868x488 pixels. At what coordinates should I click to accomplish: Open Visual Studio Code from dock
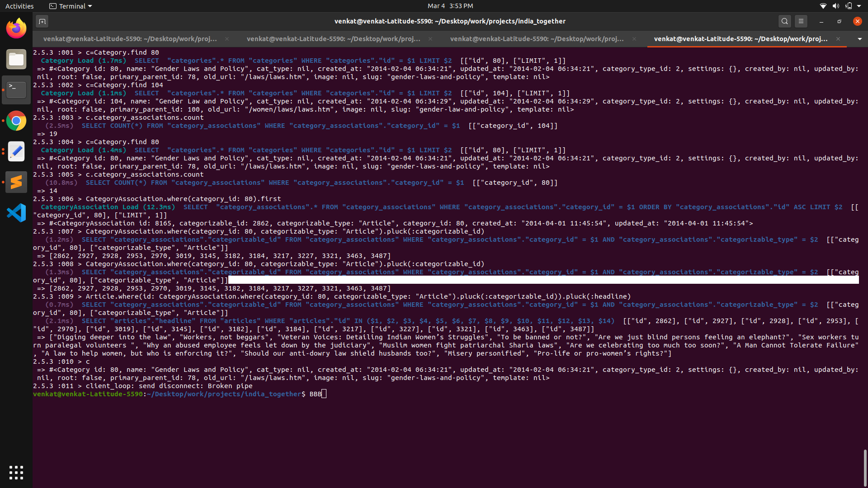(16, 213)
